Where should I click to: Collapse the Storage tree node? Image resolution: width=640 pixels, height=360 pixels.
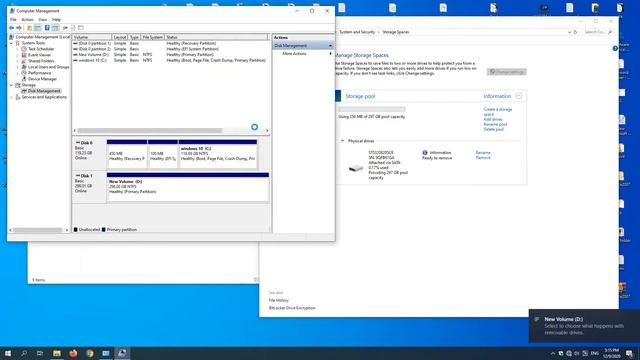(x=11, y=85)
